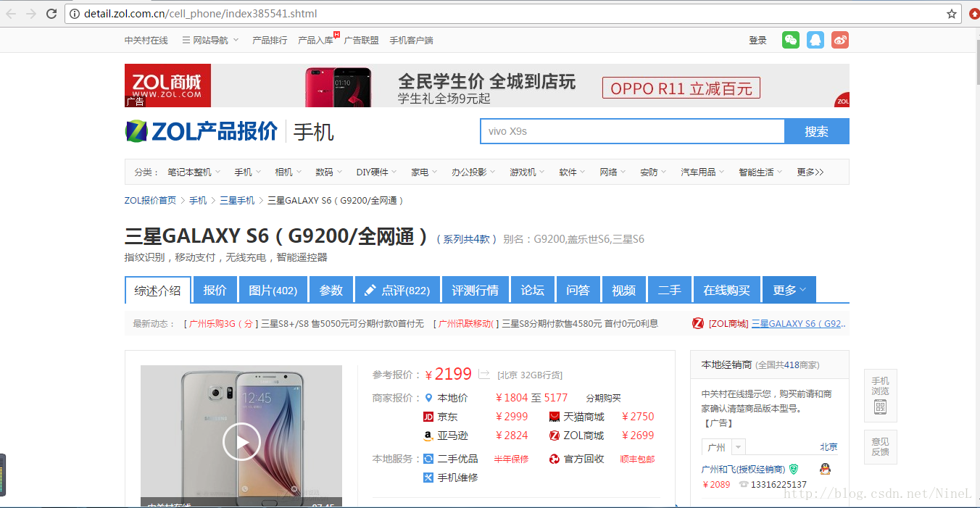Open the QQ blue penguin icon in header
This screenshot has width=980, height=508.
click(x=815, y=40)
